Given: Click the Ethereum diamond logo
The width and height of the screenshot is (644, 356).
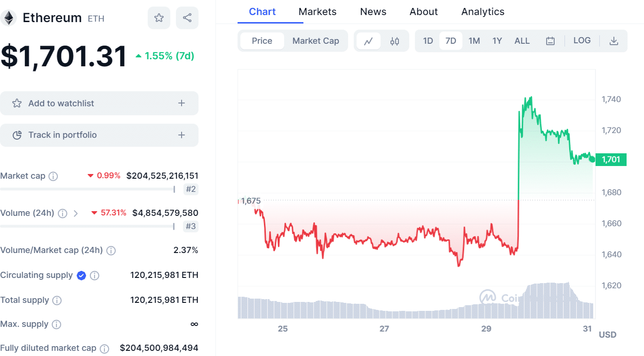Looking at the screenshot, I should 8,18.
